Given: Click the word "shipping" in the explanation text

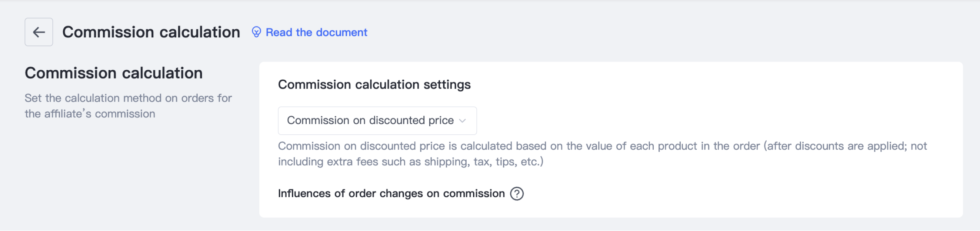Looking at the screenshot, I should 447,162.
